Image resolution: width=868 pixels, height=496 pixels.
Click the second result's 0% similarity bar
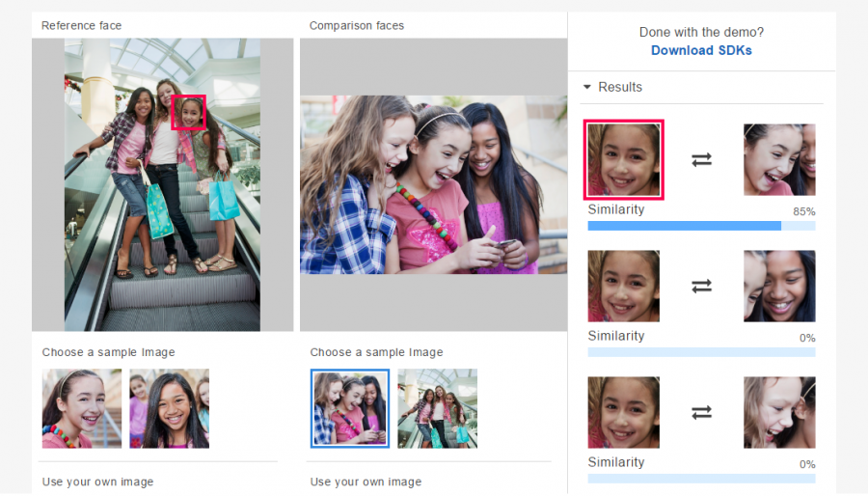point(701,352)
